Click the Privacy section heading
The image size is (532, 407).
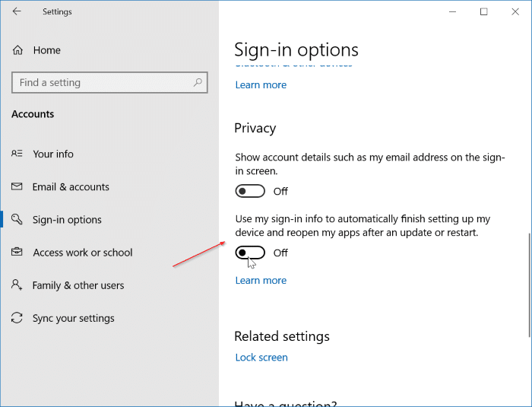point(255,129)
